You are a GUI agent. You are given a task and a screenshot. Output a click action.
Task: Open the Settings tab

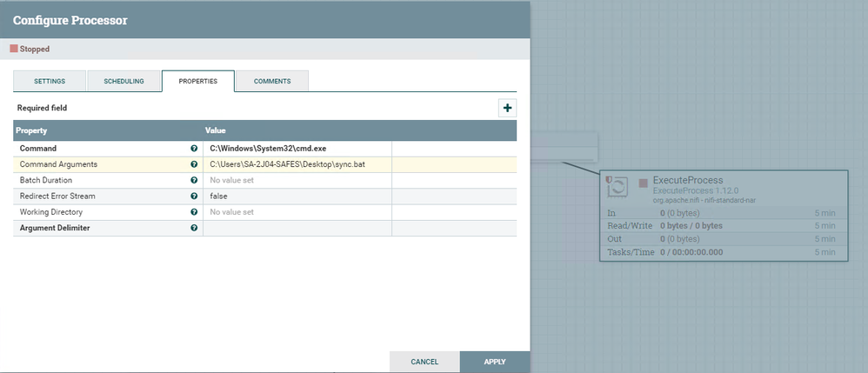click(x=50, y=81)
